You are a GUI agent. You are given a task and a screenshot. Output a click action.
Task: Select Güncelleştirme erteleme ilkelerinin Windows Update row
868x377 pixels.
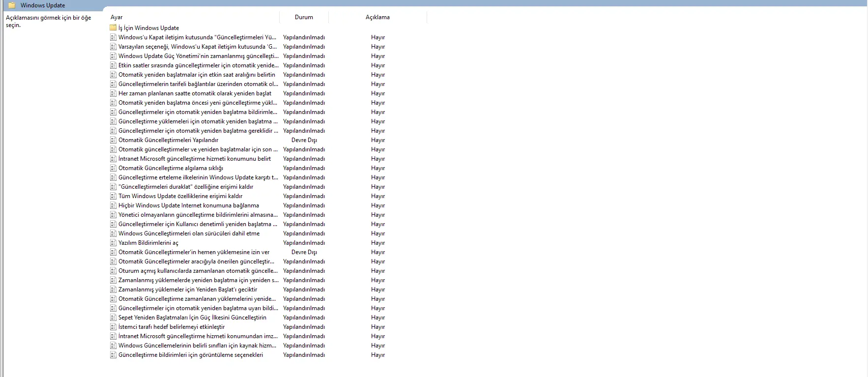pos(198,177)
